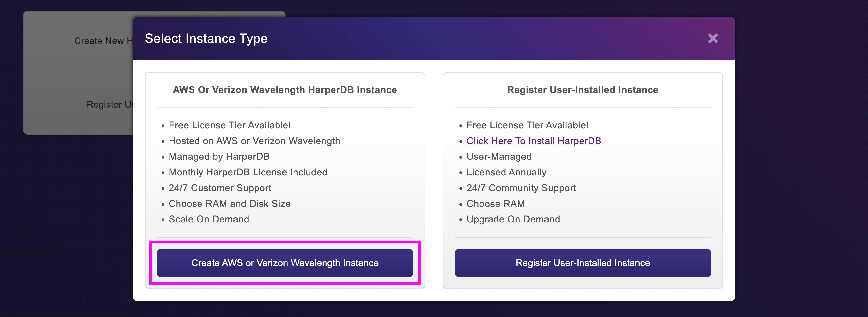The image size is (868, 317).
Task: Click 'Register Us' text in background card
Action: (x=110, y=104)
